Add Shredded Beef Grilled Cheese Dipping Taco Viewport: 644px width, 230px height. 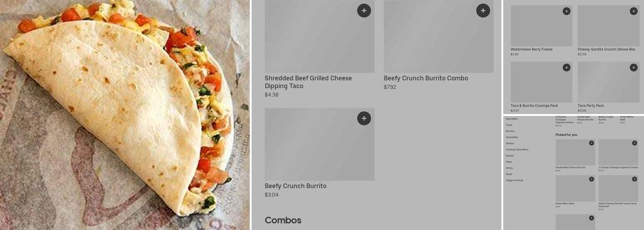pyautogui.click(x=364, y=11)
